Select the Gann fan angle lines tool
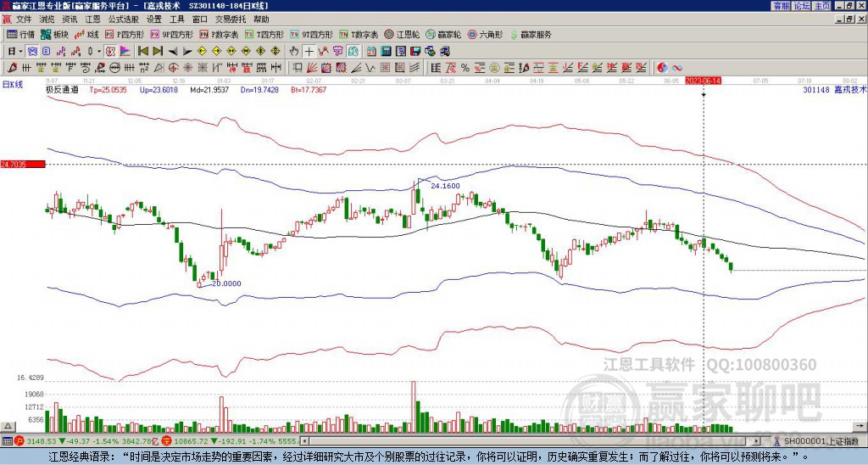868x465 pixels. tap(311, 68)
